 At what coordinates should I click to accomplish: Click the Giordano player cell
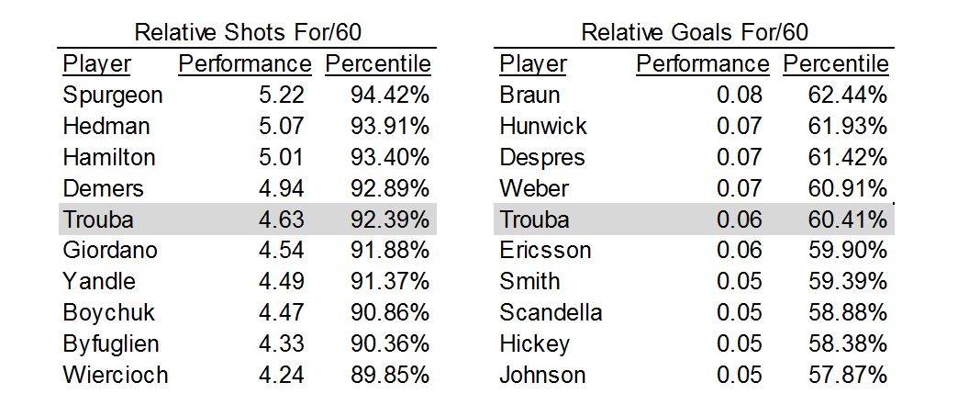tap(110, 251)
